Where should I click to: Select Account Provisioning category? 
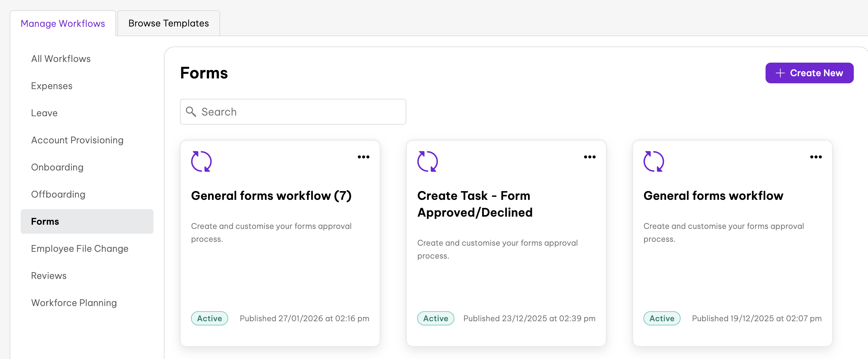(x=77, y=140)
